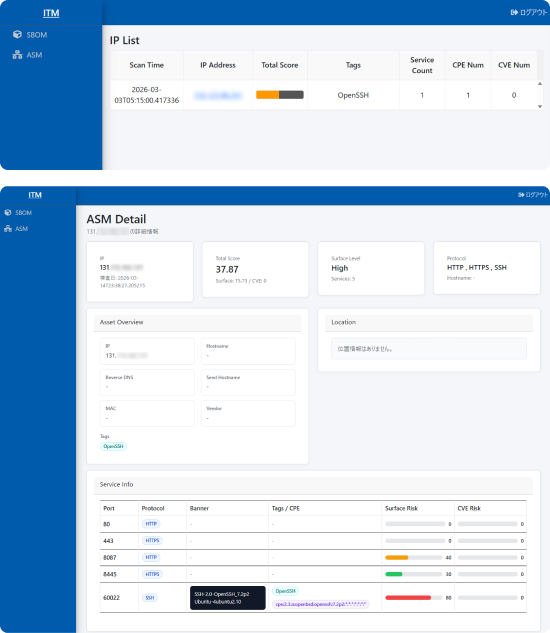Image resolution: width=550 pixels, height=633 pixels.
Task: Sort by Total Score column header
Action: click(279, 65)
